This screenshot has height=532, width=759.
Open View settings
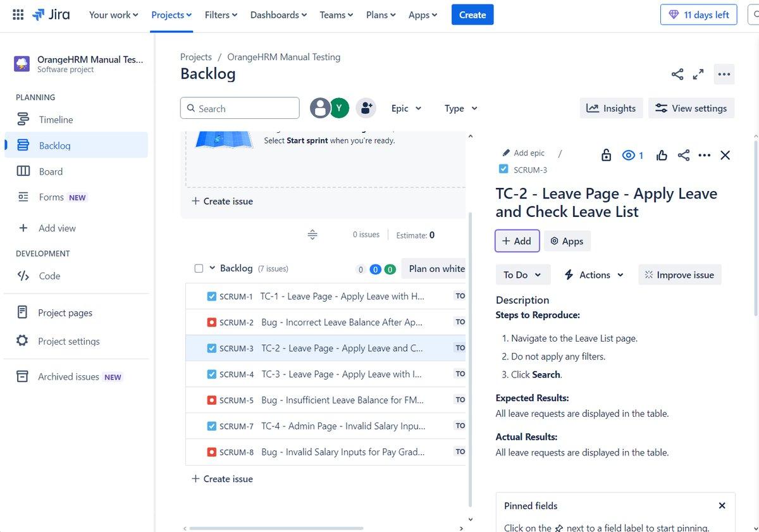click(x=691, y=108)
